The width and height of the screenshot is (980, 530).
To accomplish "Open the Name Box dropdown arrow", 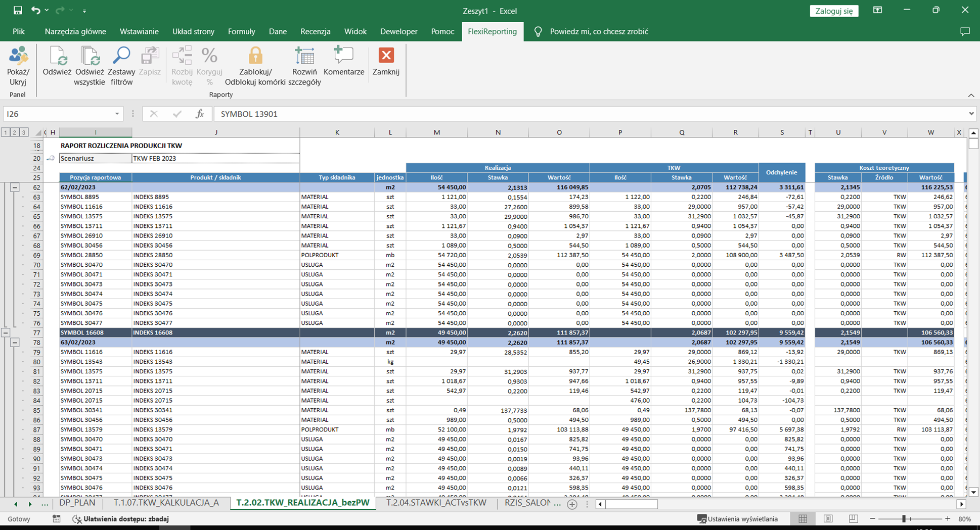I will (117, 114).
